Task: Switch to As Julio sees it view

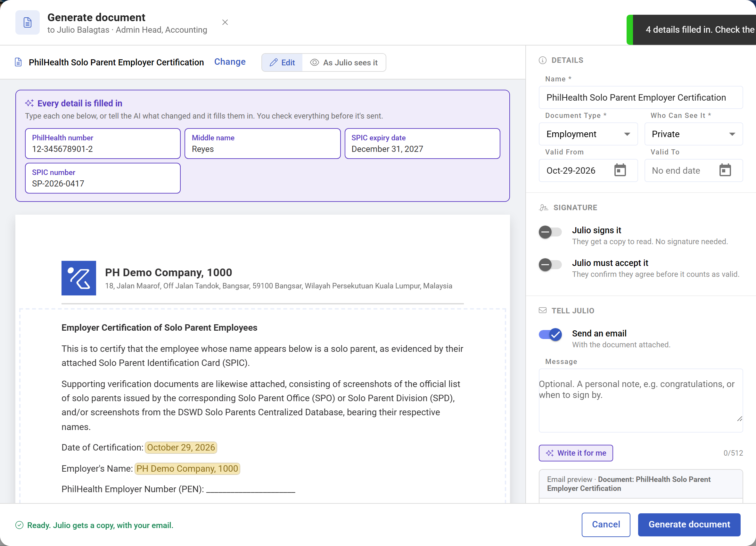Action: coord(344,62)
